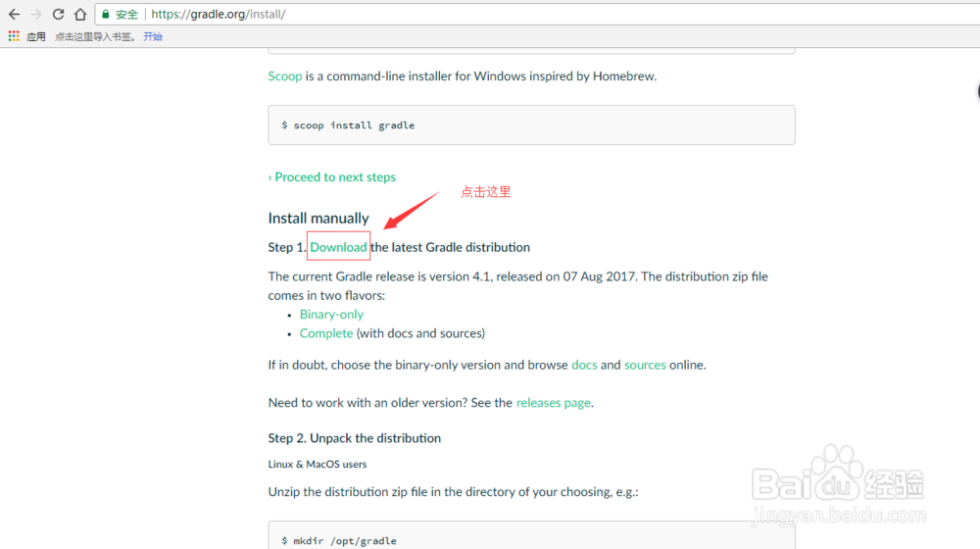This screenshot has height=549, width=980.
Task: Follow the docs link
Action: pos(584,365)
